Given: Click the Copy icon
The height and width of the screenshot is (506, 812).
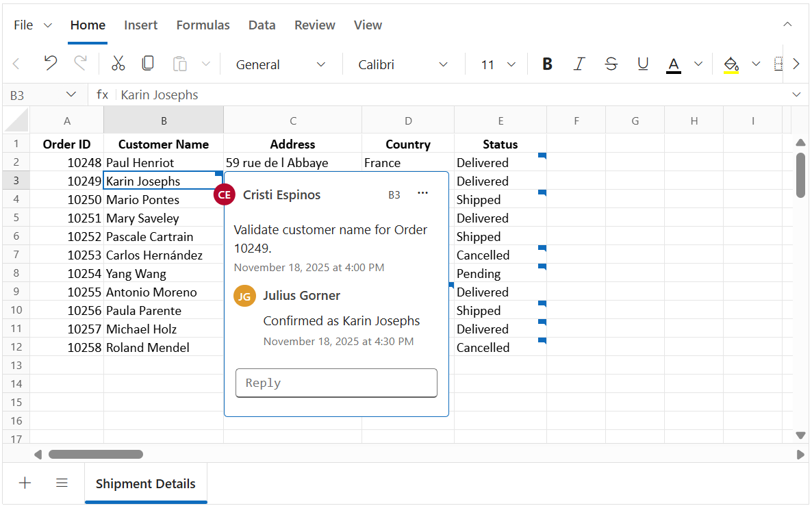Looking at the screenshot, I should coord(148,64).
